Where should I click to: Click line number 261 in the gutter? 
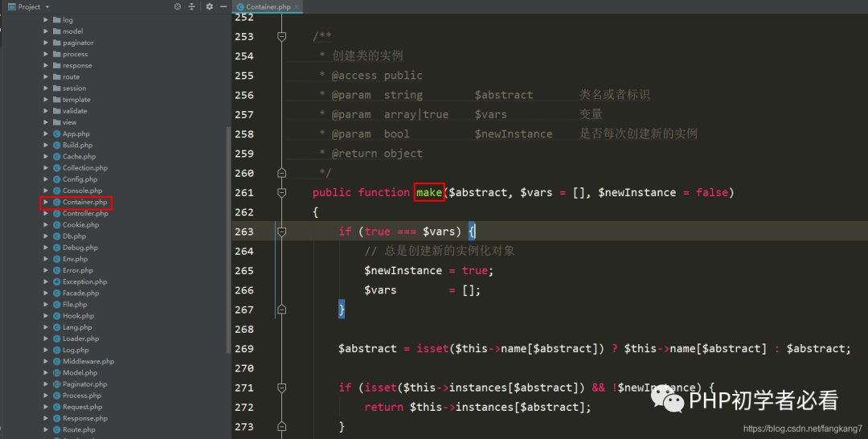[x=244, y=192]
